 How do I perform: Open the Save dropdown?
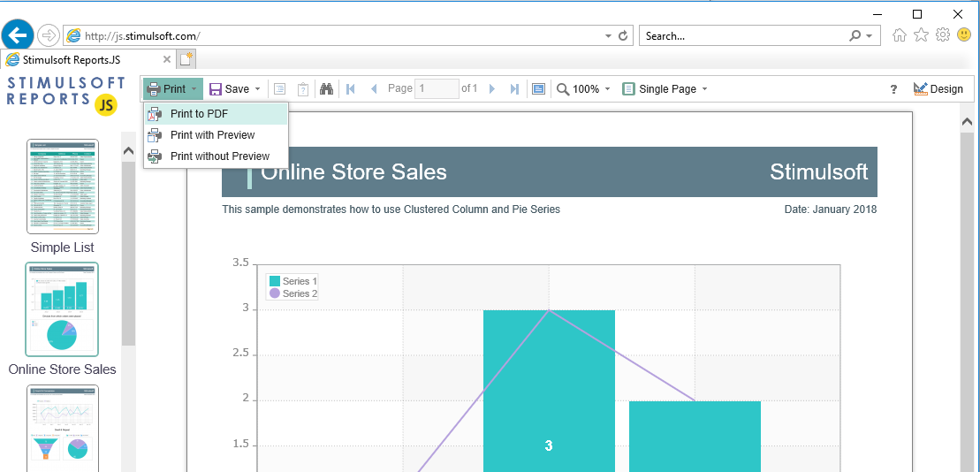point(234,89)
